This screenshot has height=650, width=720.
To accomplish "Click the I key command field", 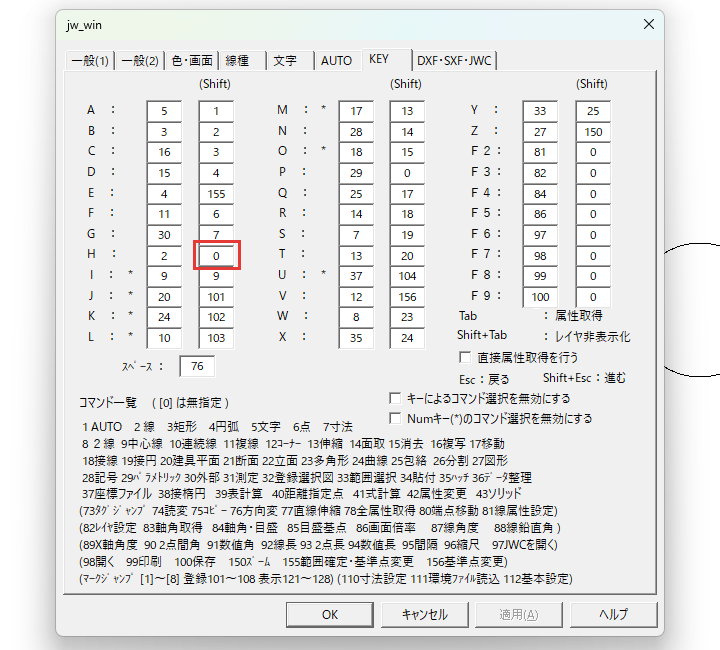I will click(x=164, y=276).
